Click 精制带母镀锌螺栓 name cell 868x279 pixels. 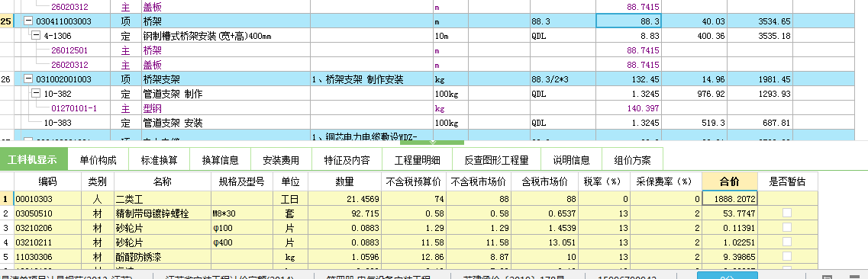[163, 213]
